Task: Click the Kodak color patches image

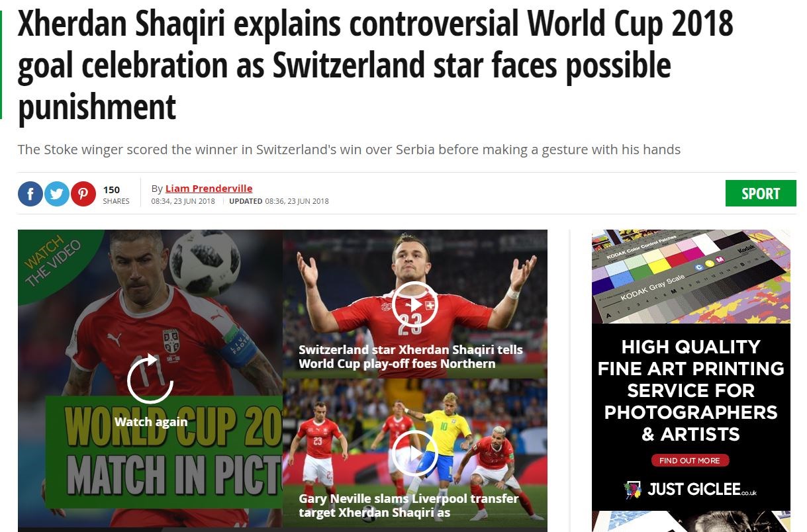Action: [x=690, y=277]
